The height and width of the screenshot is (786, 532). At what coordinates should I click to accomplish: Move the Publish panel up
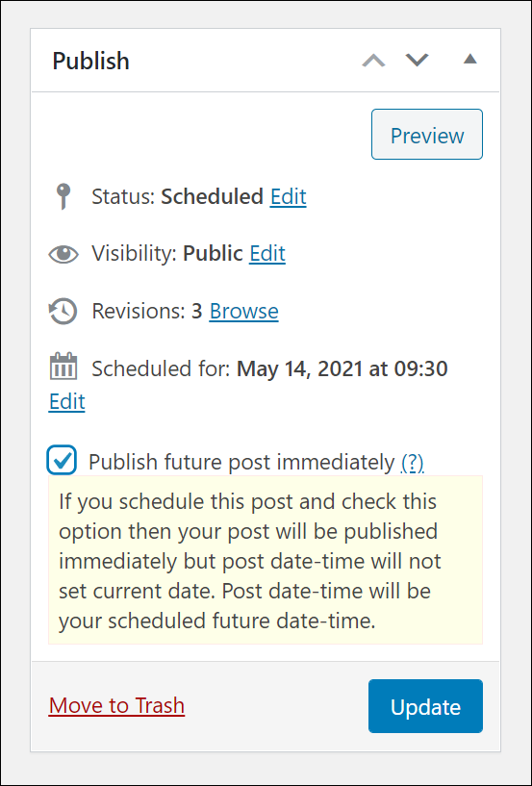(x=373, y=61)
